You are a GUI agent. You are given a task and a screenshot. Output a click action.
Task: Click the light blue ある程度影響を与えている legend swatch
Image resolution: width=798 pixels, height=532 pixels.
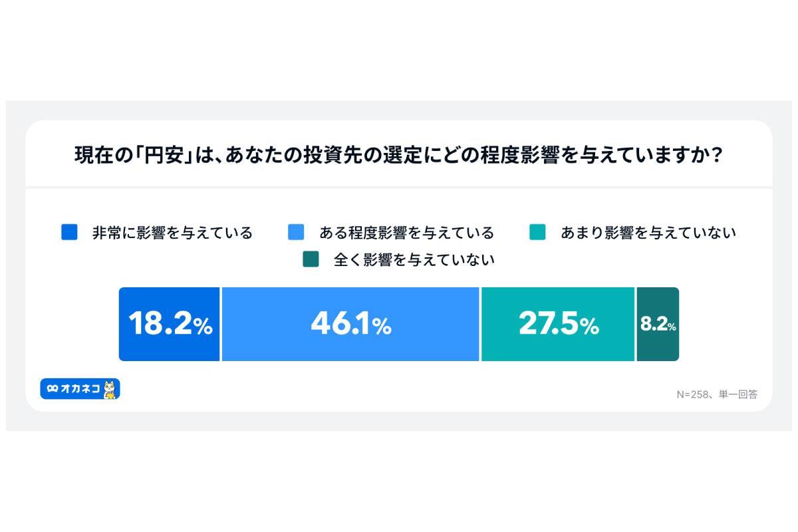click(x=296, y=232)
